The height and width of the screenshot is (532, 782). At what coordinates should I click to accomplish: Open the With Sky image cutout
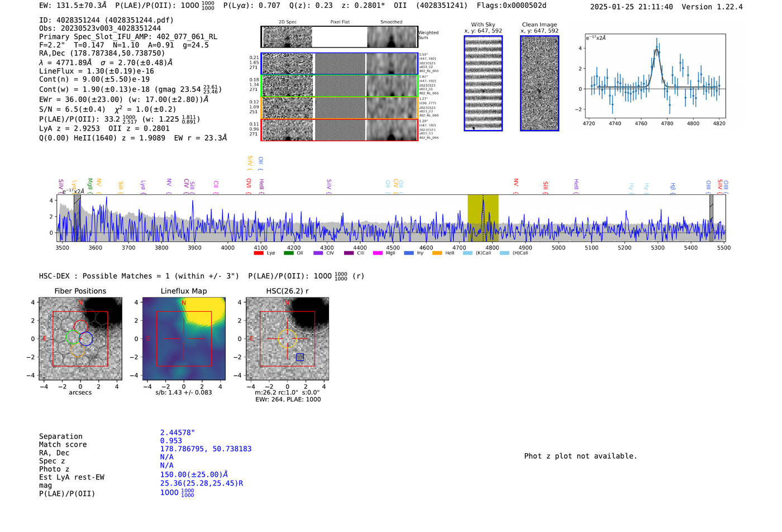483,83
